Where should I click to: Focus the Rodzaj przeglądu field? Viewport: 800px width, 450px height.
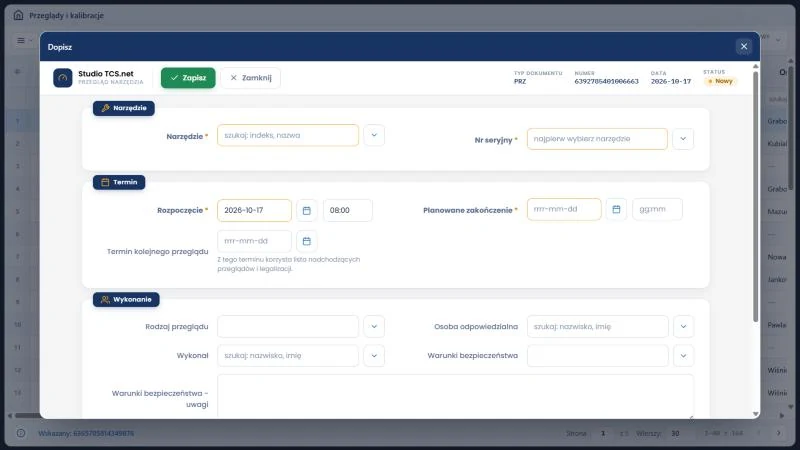(288, 327)
